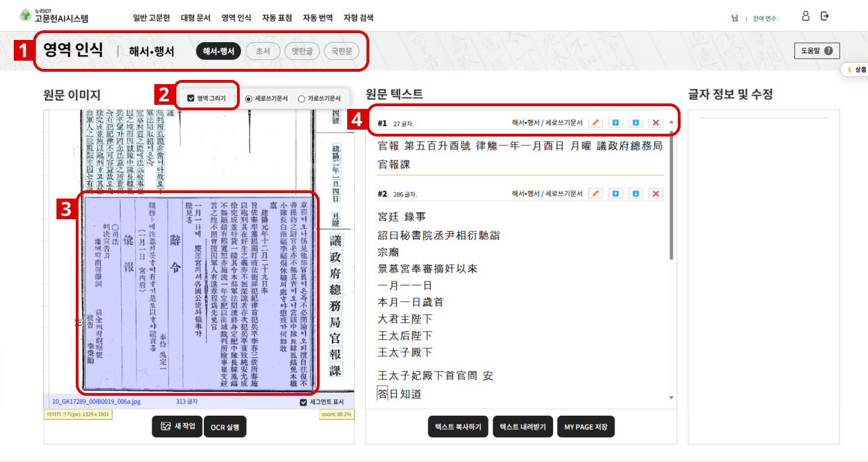
Task: Select the 세로쓰기문서 radio option
Action: coord(249,99)
